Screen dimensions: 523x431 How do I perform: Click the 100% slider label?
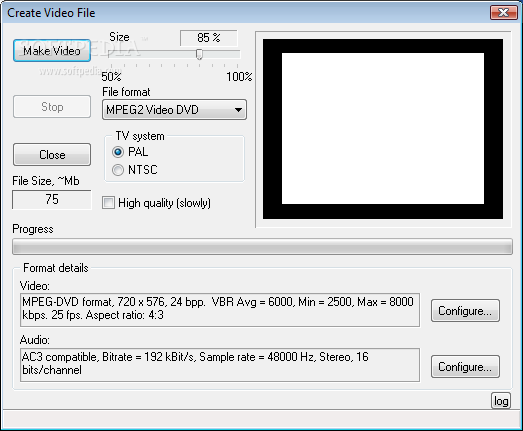point(239,77)
